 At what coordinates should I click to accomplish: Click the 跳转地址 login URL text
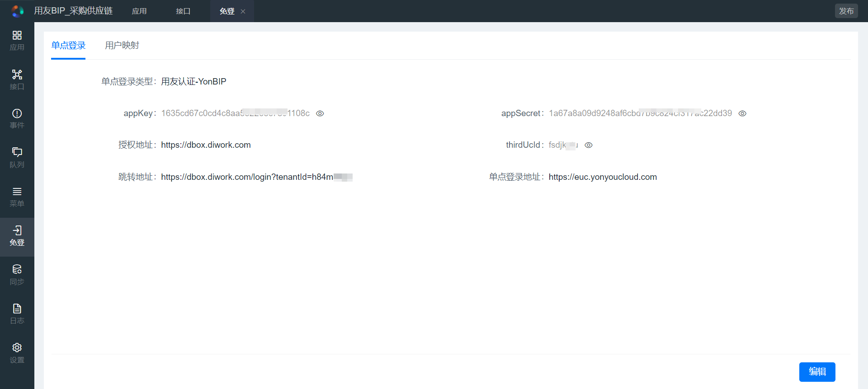(257, 177)
